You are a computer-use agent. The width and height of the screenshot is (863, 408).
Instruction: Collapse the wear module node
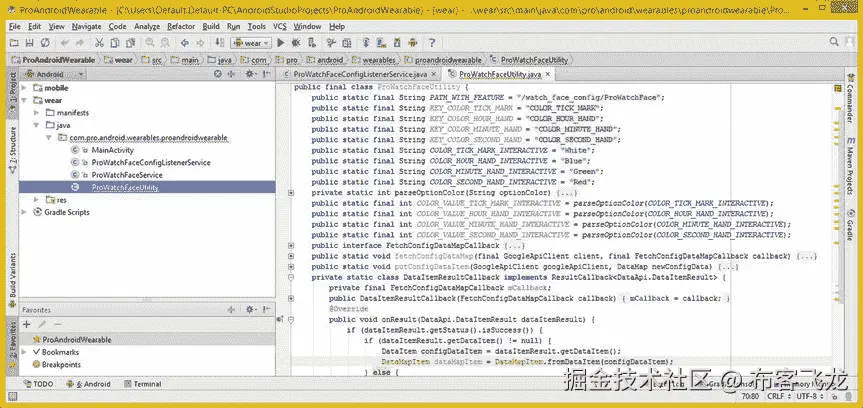click(24, 101)
